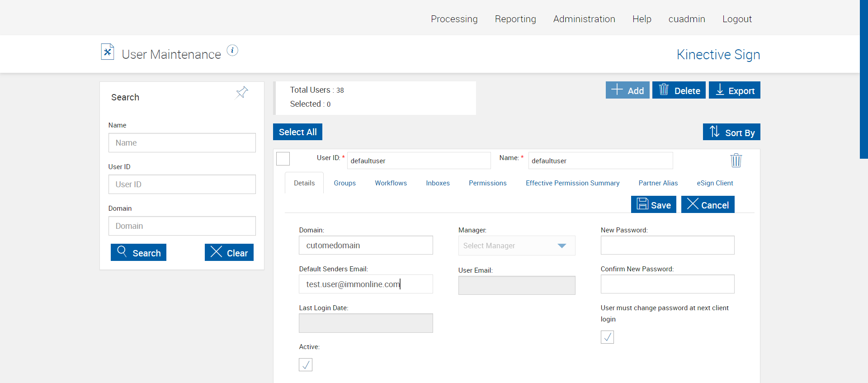The width and height of the screenshot is (868, 383).
Task: Click the trash icon on defaultuser row
Action: coord(736,161)
